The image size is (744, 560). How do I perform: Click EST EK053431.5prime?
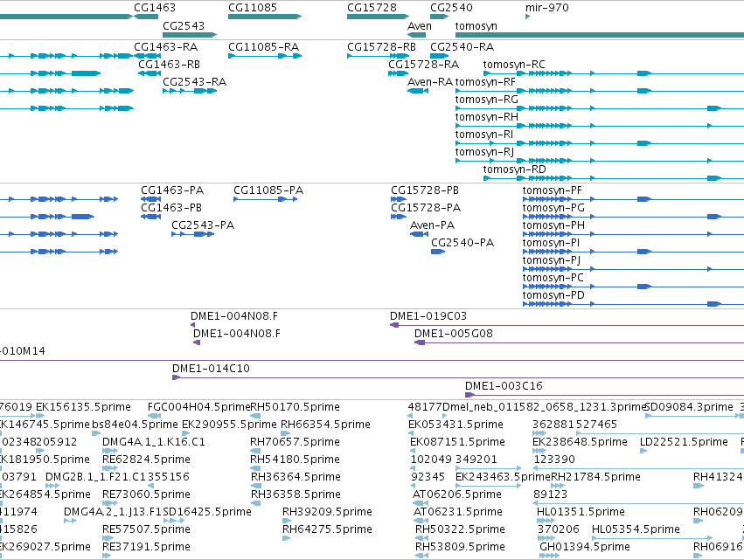pyautogui.click(x=456, y=425)
